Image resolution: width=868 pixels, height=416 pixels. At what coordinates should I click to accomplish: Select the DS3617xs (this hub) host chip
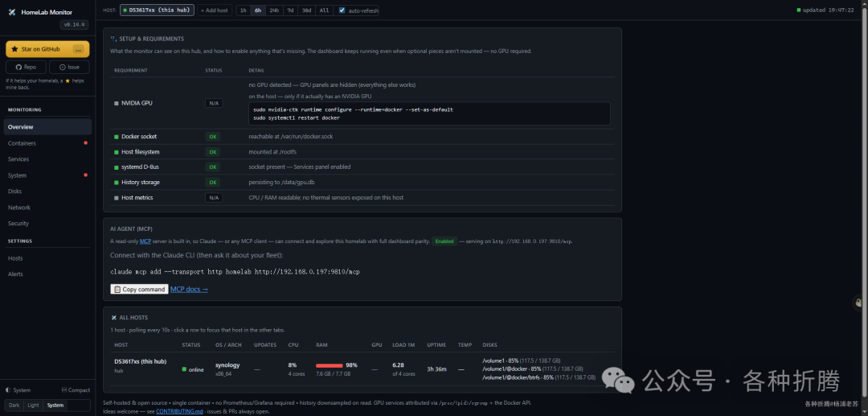tap(158, 10)
